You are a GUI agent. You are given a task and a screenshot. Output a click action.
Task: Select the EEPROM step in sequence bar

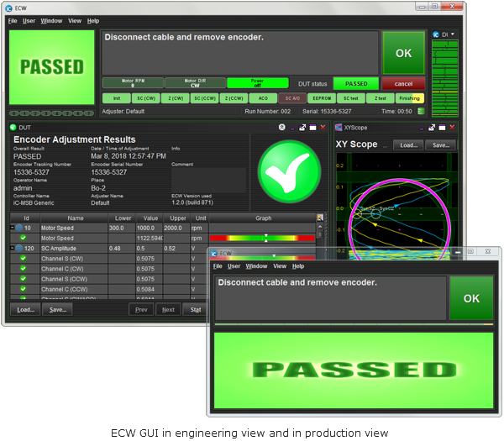[320, 98]
